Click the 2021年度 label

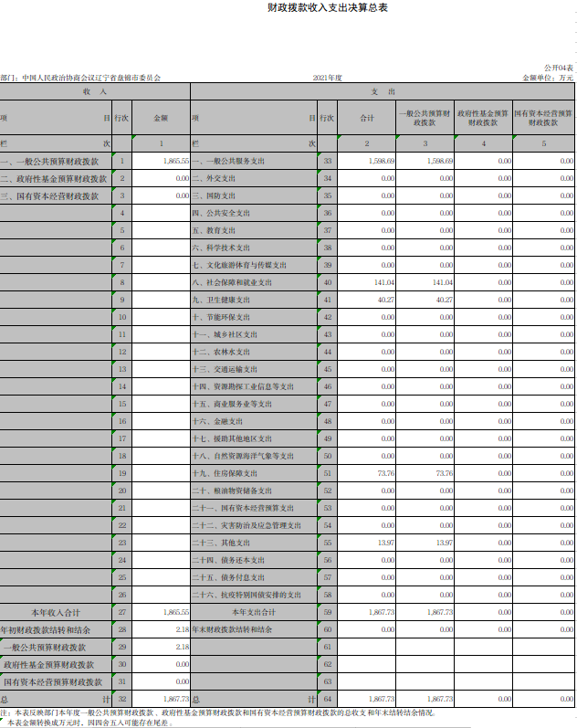point(327,78)
